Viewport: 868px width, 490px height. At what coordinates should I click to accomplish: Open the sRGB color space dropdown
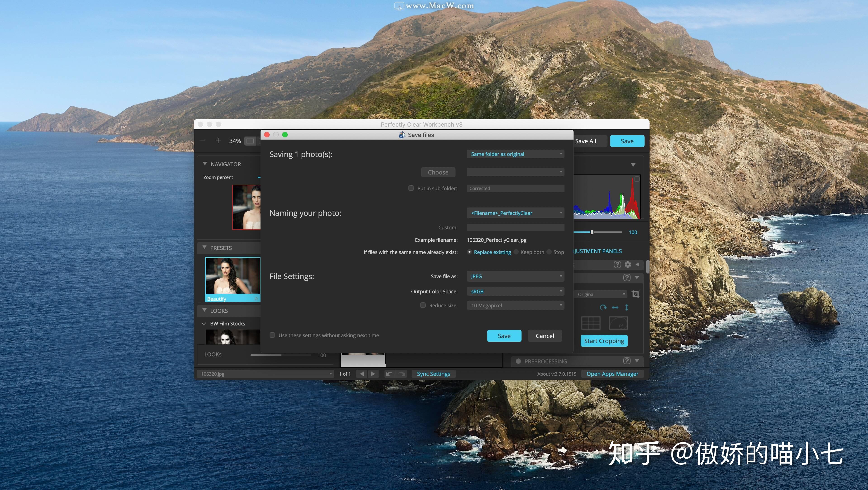click(515, 291)
